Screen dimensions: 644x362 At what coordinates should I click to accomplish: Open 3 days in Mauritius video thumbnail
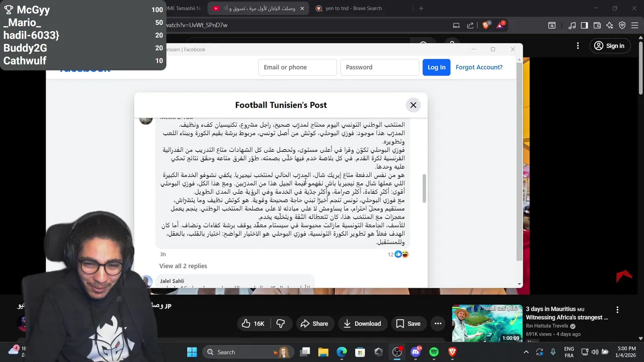[487, 323]
